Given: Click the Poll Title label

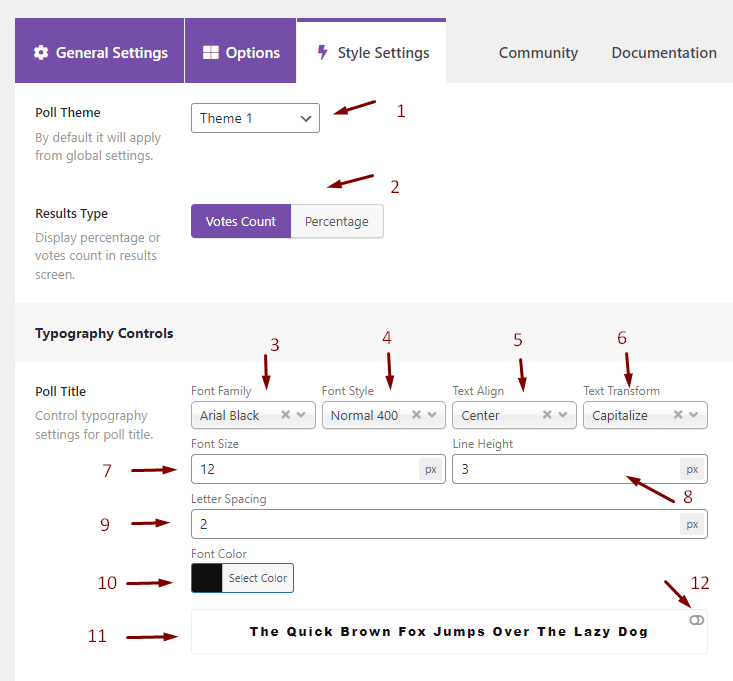Looking at the screenshot, I should point(61,392).
